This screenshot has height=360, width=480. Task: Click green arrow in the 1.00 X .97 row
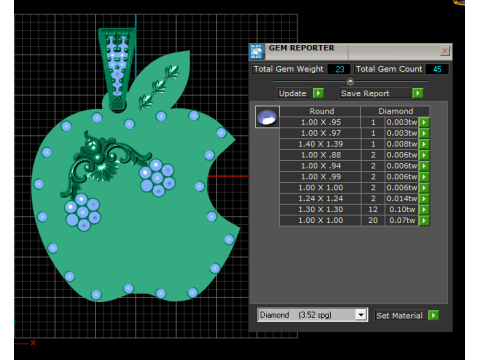coord(424,133)
